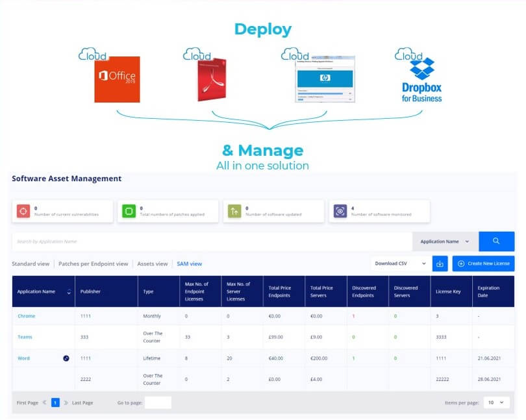Open the Chrome application link
Image resolution: width=526 pixels, height=420 pixels.
click(x=27, y=316)
